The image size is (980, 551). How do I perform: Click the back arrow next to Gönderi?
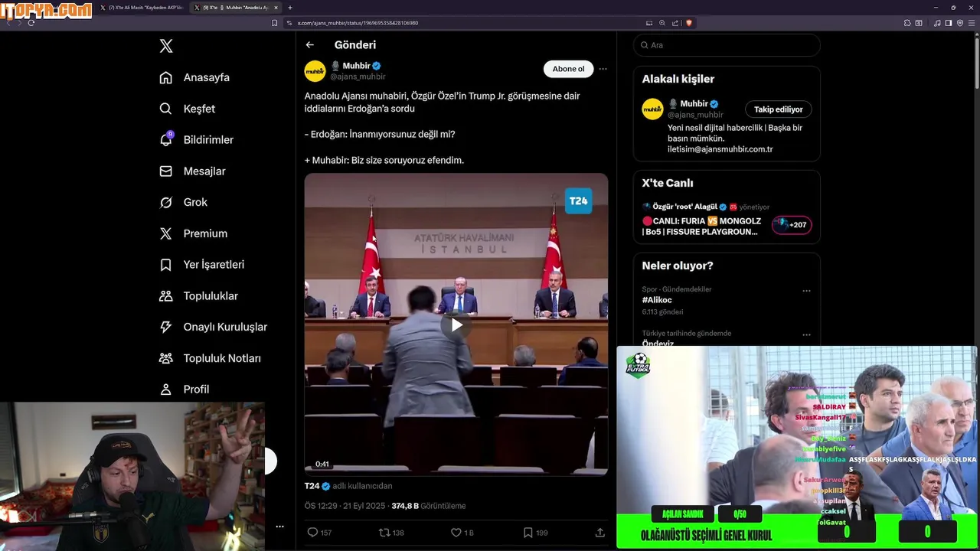coord(309,45)
